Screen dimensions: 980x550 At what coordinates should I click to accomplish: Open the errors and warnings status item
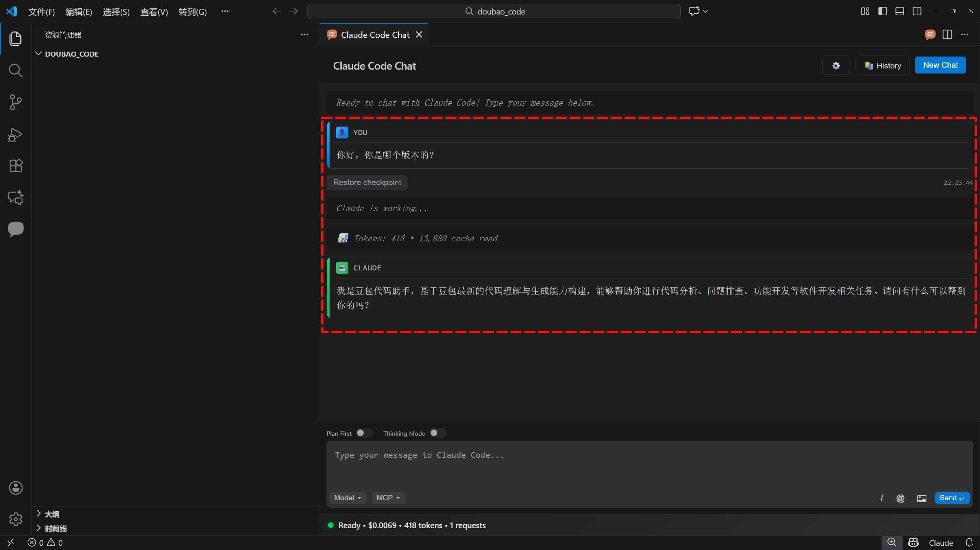pos(45,542)
